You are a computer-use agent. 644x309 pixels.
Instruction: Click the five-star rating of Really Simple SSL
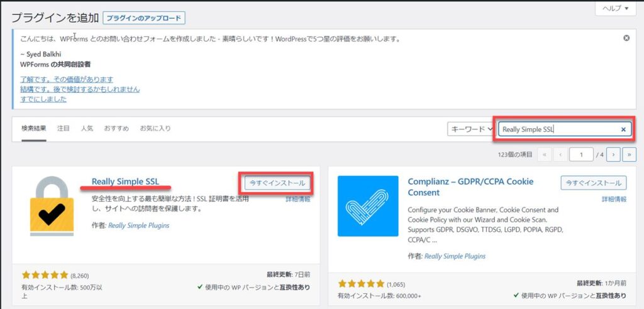45,275
